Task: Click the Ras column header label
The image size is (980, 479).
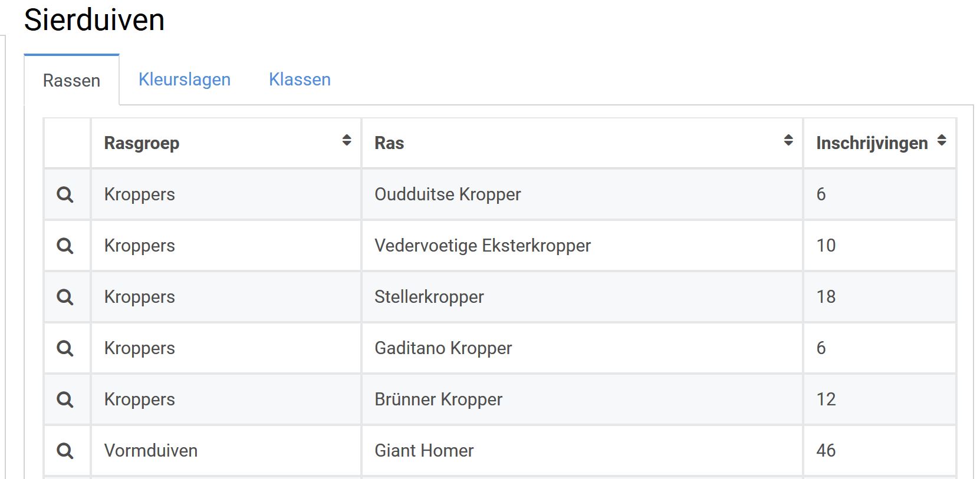Action: (389, 143)
